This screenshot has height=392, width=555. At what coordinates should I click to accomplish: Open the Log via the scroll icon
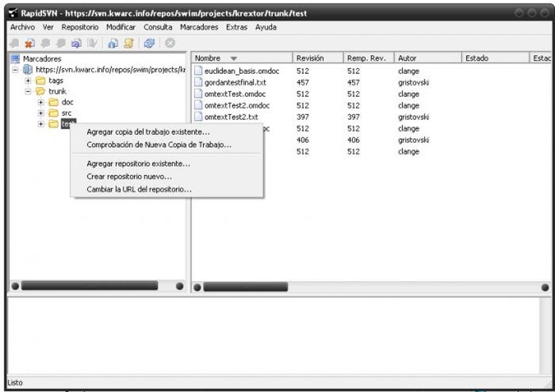point(128,43)
